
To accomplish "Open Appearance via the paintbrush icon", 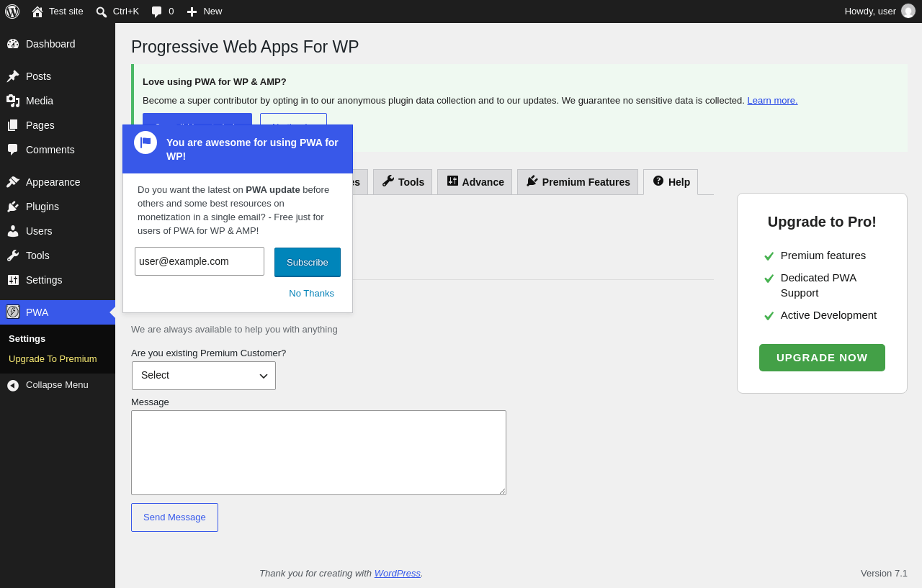I will point(13,182).
